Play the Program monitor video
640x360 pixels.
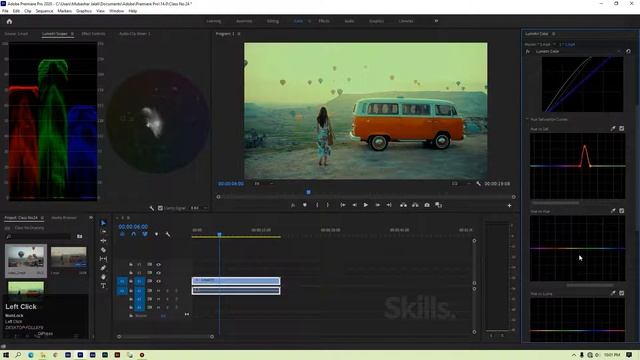pyautogui.click(x=366, y=205)
